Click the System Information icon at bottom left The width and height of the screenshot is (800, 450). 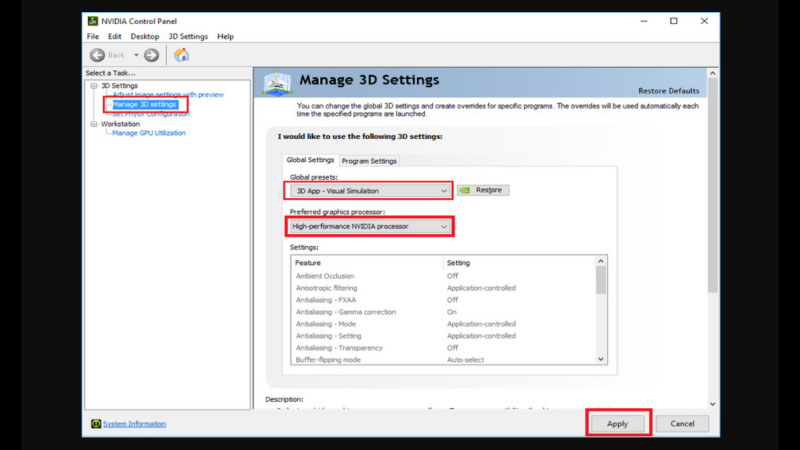(x=96, y=424)
